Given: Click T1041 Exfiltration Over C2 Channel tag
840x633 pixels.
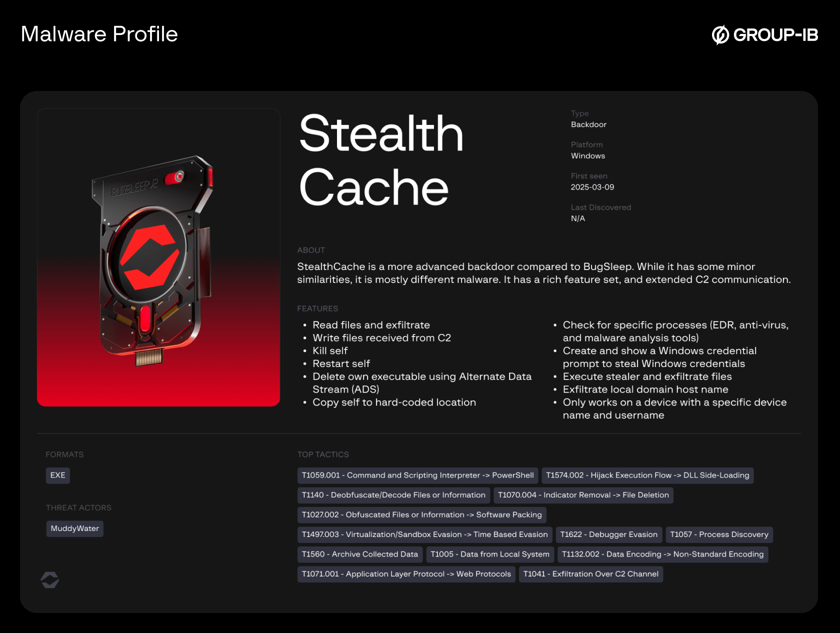Looking at the screenshot, I should click(590, 574).
